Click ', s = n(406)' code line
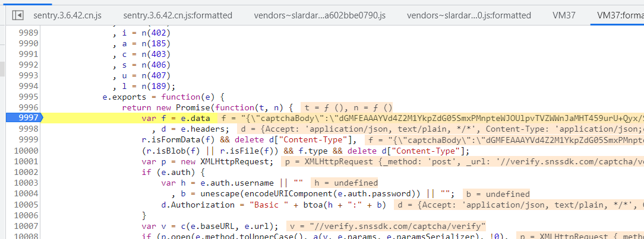This screenshot has width=644, height=239. point(141,65)
